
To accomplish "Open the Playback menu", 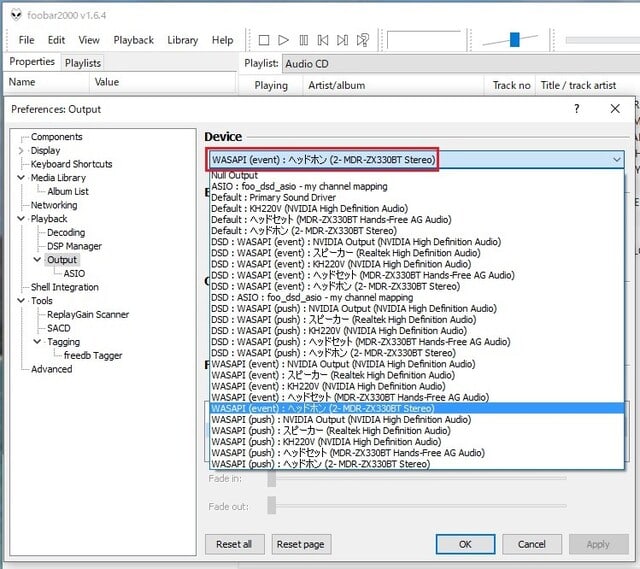I will point(133,40).
